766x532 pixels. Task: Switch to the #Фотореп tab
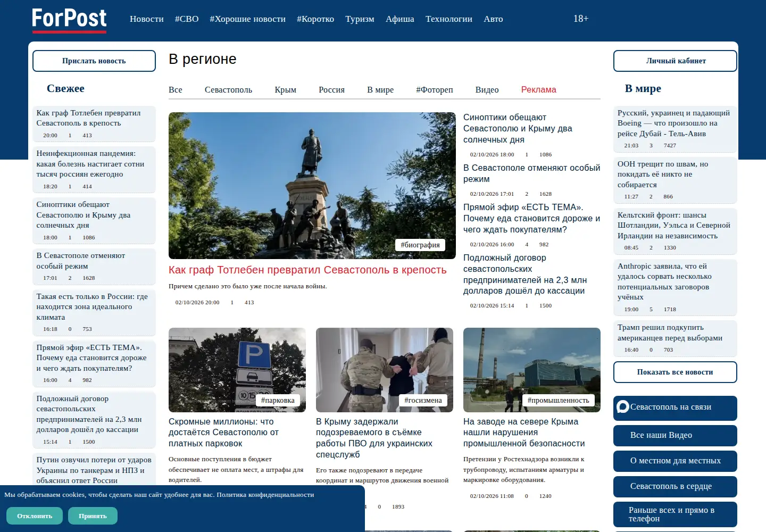pyautogui.click(x=435, y=89)
